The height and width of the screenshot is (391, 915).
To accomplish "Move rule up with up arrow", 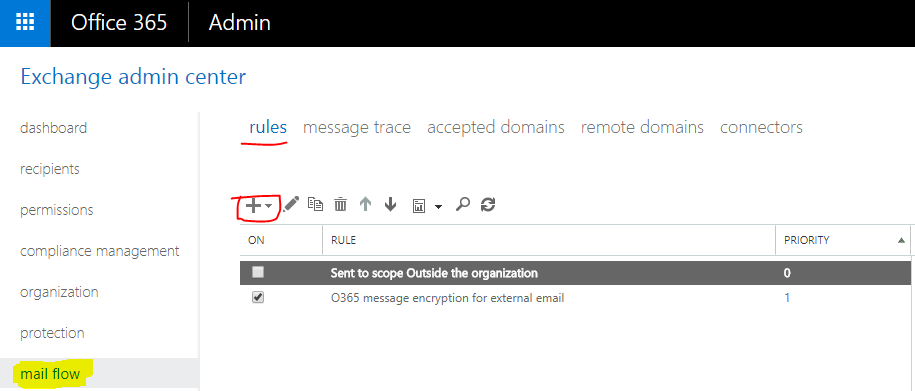I will (x=365, y=204).
